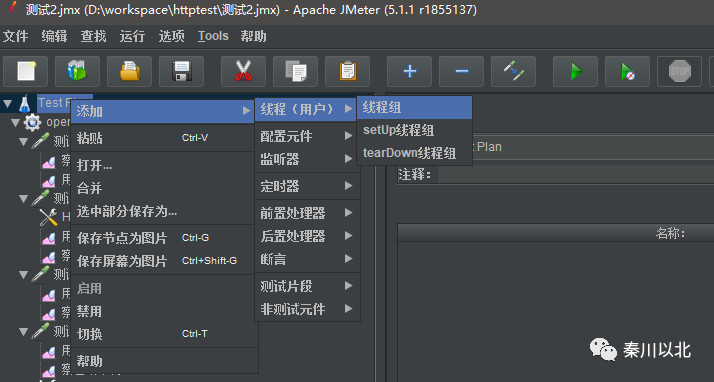The image size is (714, 382).
Task: Choose 启用 in the context menu
Action: [x=163, y=289]
